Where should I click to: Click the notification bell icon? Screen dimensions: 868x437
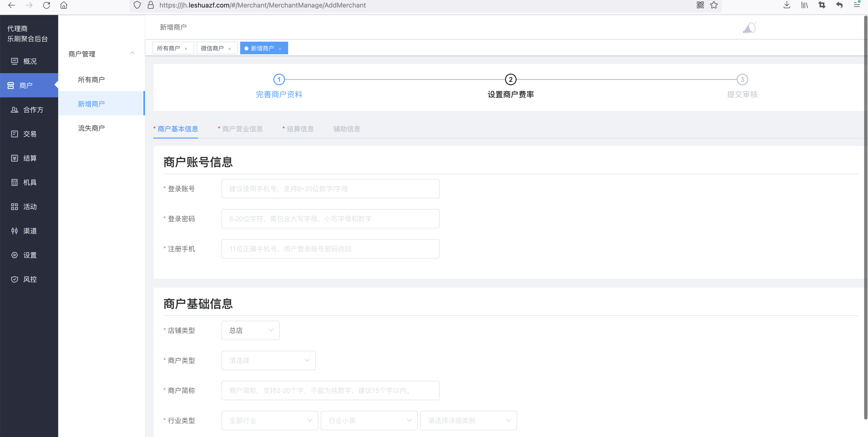click(x=749, y=28)
